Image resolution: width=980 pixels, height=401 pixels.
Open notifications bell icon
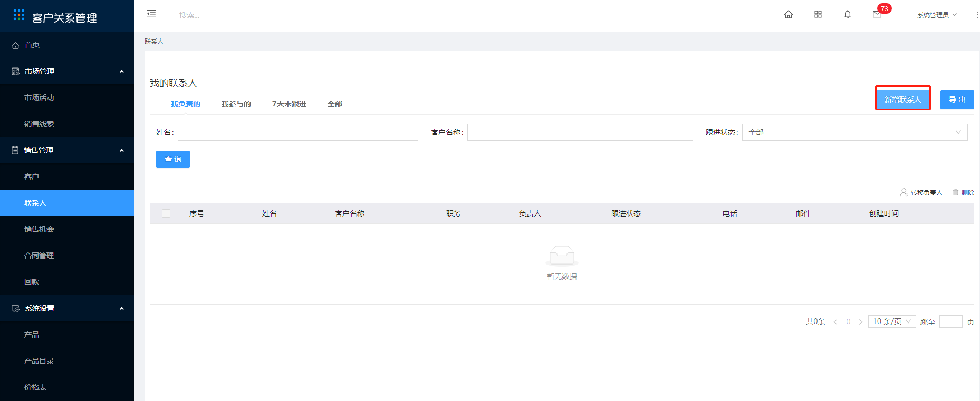click(x=848, y=14)
